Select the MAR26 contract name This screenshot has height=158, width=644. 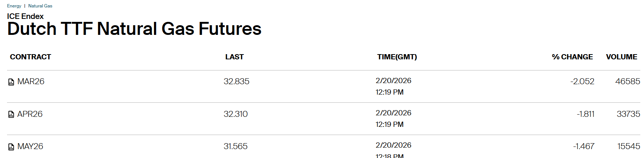point(31,82)
